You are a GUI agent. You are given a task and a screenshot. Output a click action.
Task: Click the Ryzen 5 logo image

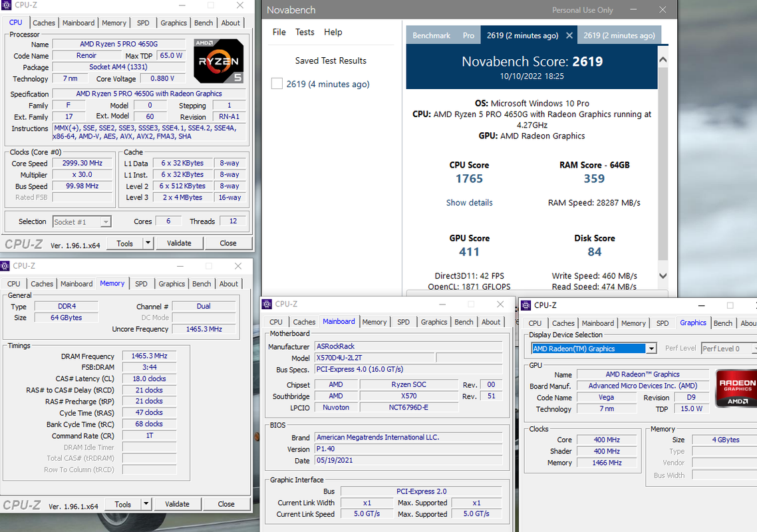point(219,61)
